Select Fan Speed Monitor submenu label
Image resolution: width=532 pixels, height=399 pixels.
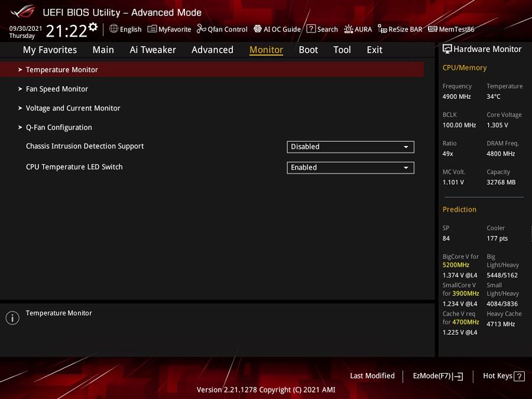(x=57, y=89)
